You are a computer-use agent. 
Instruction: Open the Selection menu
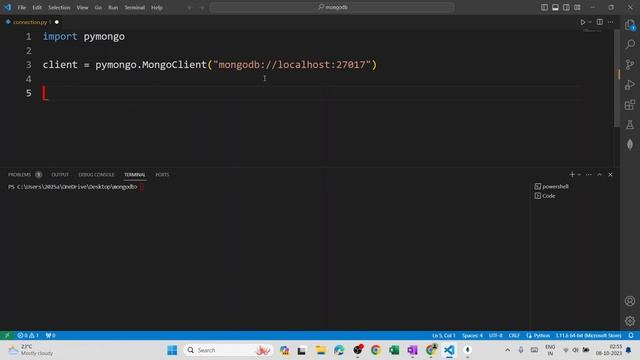pyautogui.click(x=59, y=7)
